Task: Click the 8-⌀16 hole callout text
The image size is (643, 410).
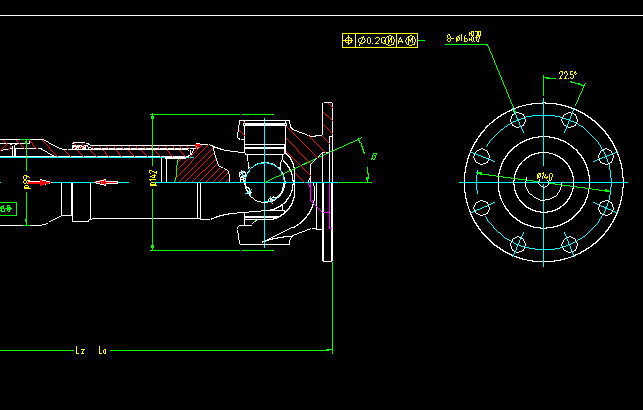Action: tap(464, 38)
